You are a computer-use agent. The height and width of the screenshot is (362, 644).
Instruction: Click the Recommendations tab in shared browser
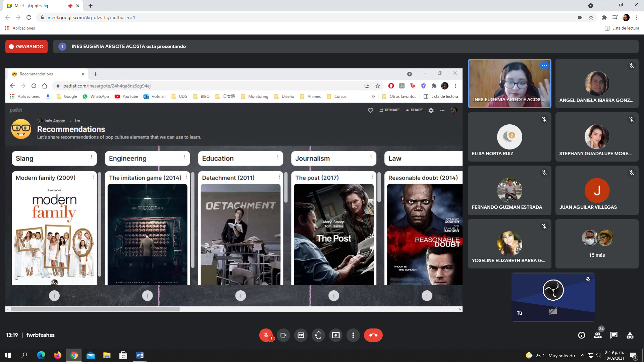click(47, 74)
